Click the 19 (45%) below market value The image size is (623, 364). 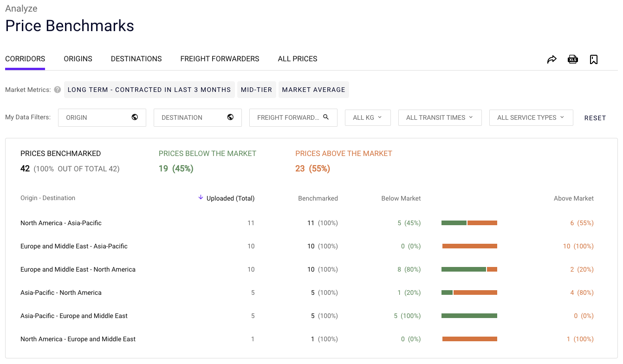(x=176, y=169)
